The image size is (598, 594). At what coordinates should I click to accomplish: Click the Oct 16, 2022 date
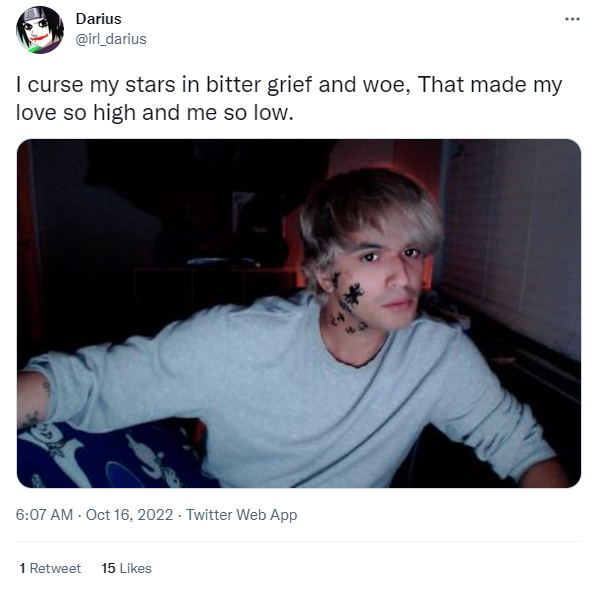pyautogui.click(x=129, y=515)
